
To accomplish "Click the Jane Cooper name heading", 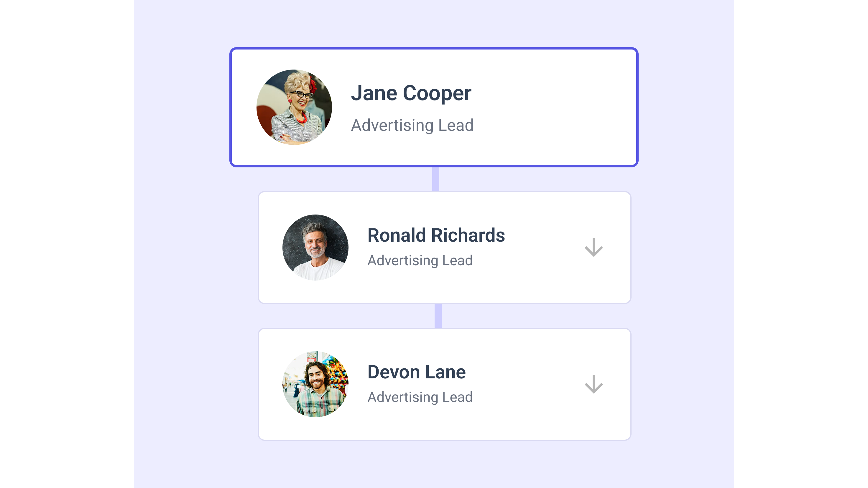I will click(411, 93).
